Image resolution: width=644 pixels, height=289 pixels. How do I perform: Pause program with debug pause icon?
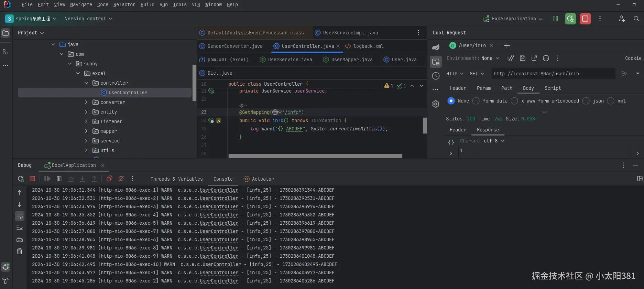59,179
